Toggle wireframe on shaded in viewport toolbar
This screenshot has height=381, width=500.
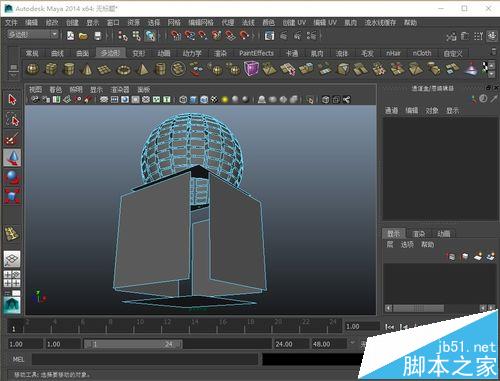click(204, 99)
